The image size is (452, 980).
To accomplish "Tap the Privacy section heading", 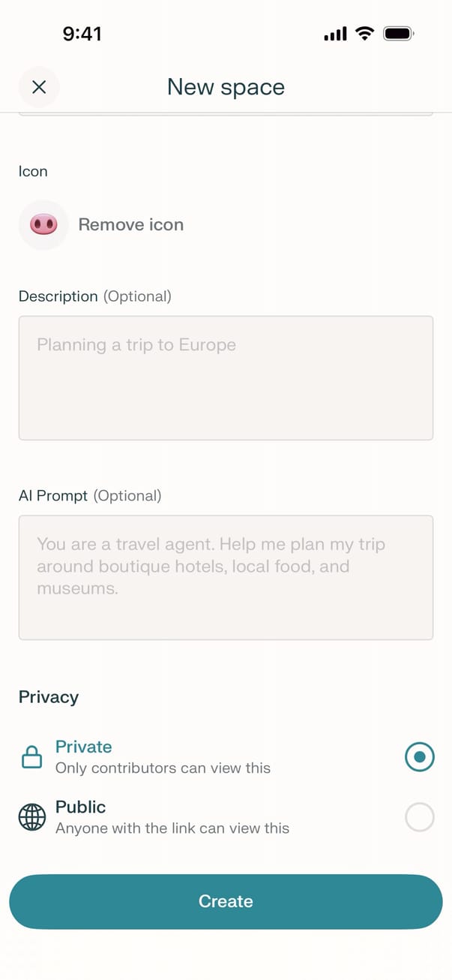I will pos(49,697).
